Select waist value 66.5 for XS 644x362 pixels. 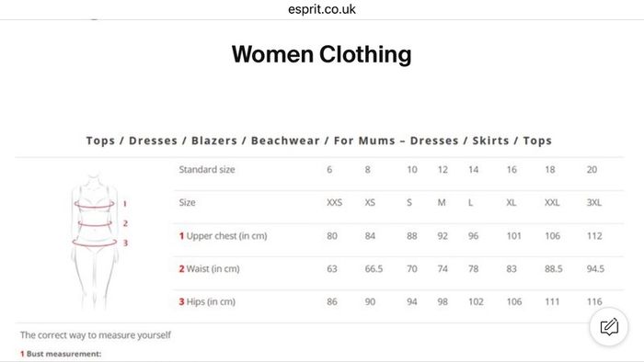coord(374,269)
